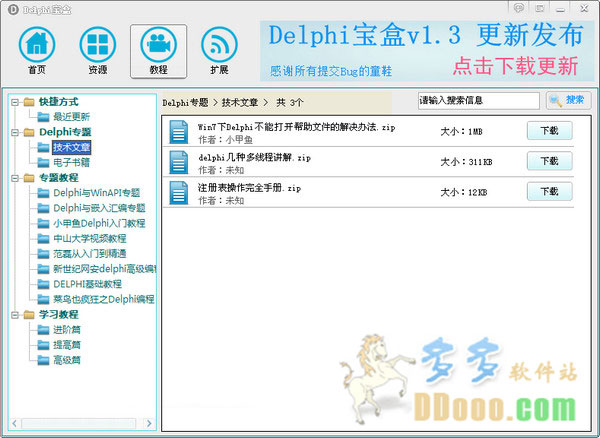Focus the 请输入搜索信息 search field
The width and height of the screenshot is (600, 438).
(479, 101)
